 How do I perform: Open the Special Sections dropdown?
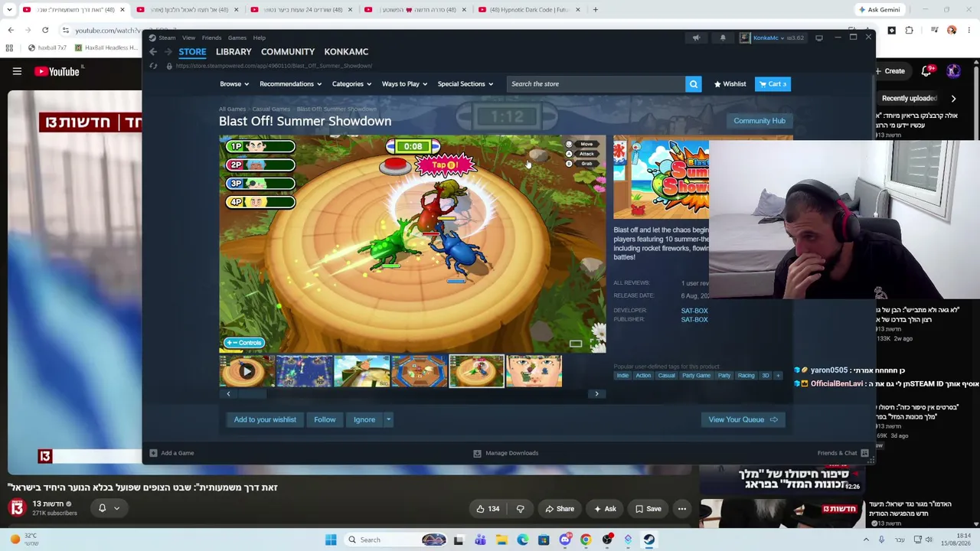tap(465, 84)
